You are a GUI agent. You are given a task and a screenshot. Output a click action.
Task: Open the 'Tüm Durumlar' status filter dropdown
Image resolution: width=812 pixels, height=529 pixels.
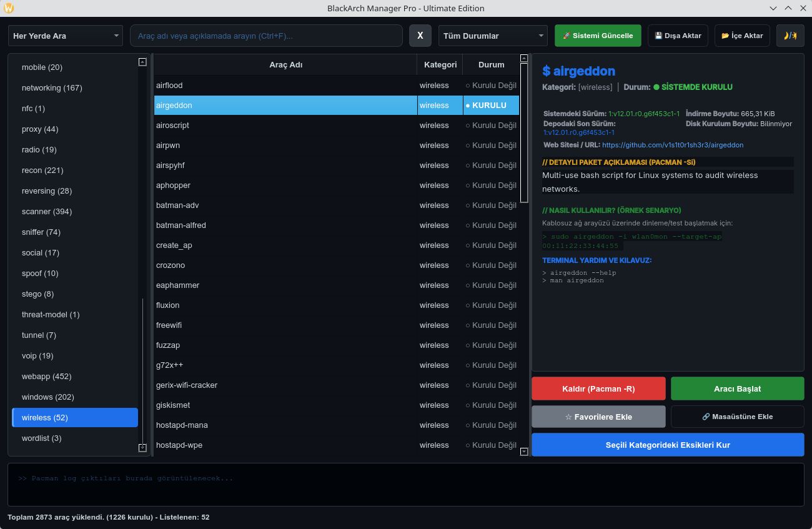click(x=493, y=36)
